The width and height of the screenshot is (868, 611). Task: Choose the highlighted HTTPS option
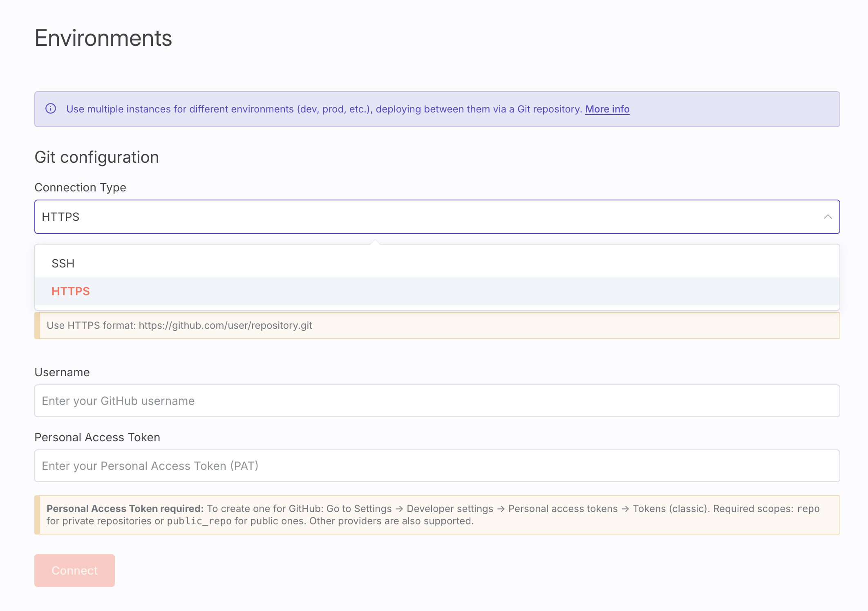click(71, 291)
